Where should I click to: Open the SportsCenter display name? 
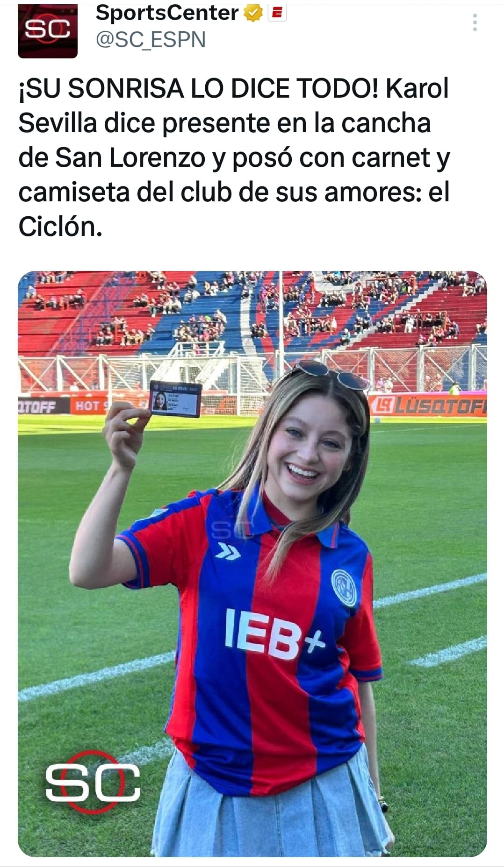pos(167,13)
